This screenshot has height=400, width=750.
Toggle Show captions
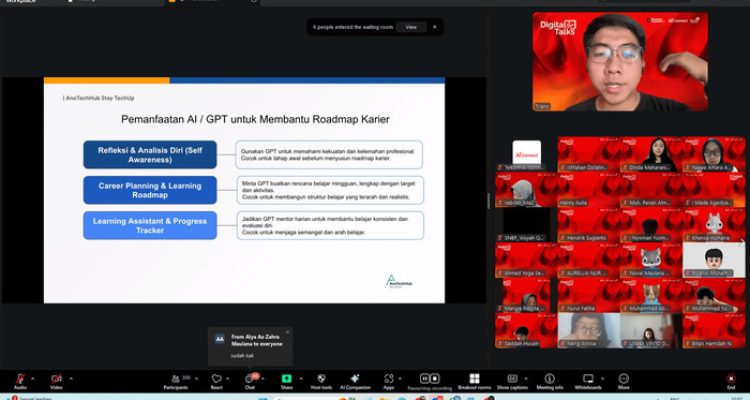pos(512,381)
